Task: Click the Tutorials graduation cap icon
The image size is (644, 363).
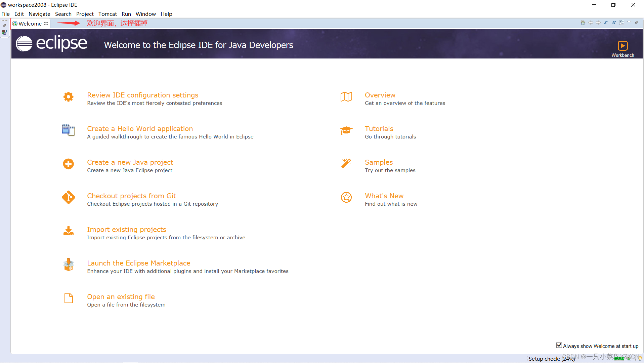Action: pyautogui.click(x=346, y=130)
